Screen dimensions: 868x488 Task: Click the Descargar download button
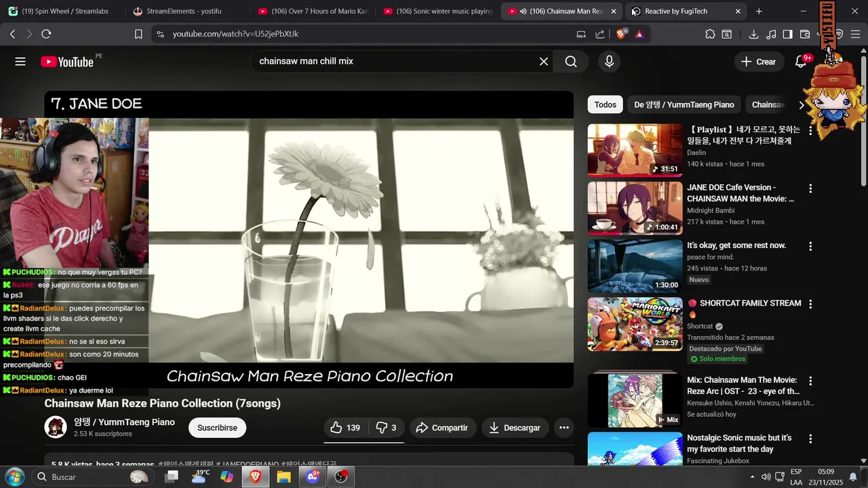(515, 428)
